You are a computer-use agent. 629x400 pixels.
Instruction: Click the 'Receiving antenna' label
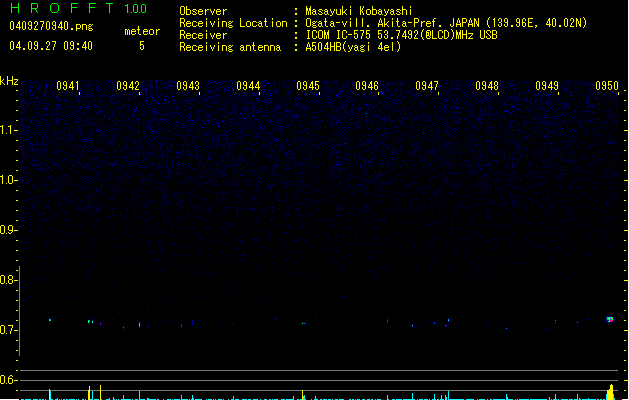tap(230, 47)
